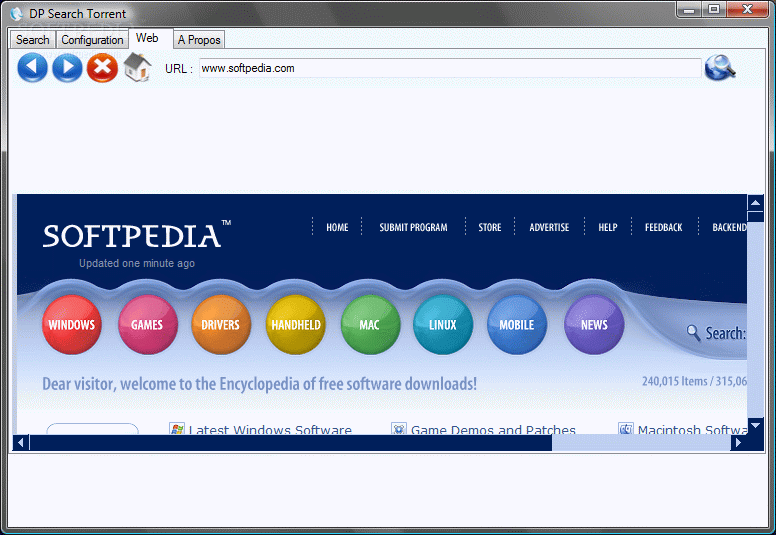
Task: Click the Latest Windows Software icon
Action: (177, 429)
